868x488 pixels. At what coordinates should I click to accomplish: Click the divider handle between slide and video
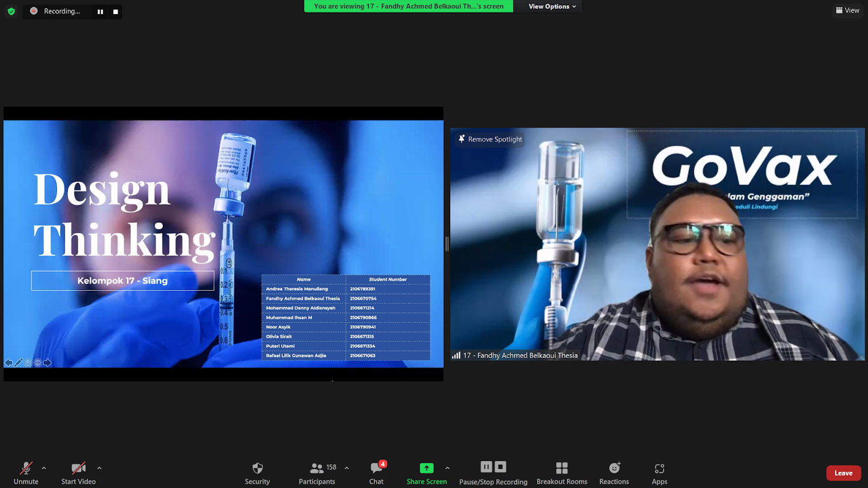click(x=447, y=244)
